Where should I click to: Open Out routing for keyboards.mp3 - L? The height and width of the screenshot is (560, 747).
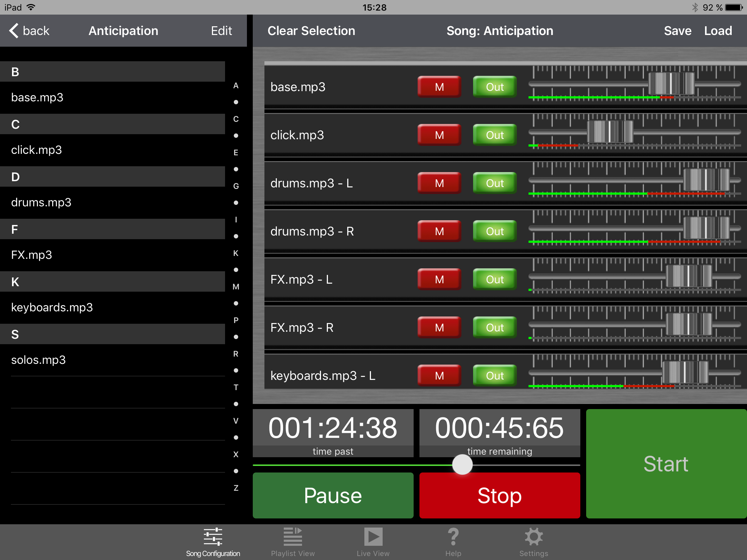click(495, 376)
